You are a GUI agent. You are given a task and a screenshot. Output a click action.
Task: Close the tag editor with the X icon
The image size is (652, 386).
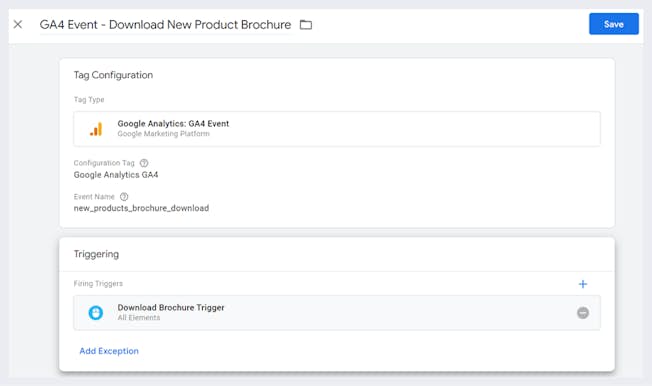click(18, 25)
